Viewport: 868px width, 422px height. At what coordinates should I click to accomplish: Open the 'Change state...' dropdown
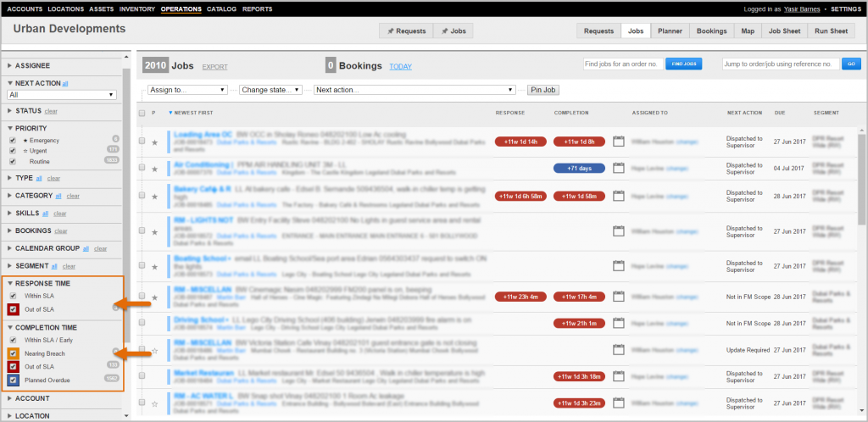click(x=272, y=89)
